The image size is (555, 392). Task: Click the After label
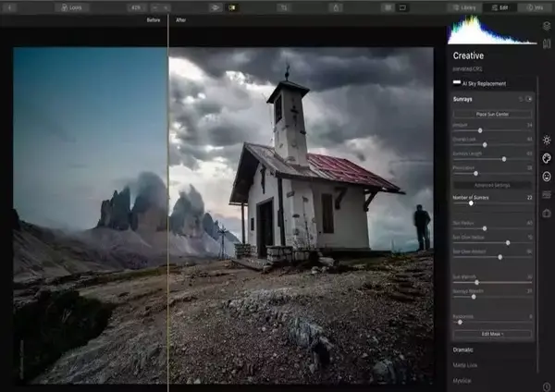click(x=181, y=20)
